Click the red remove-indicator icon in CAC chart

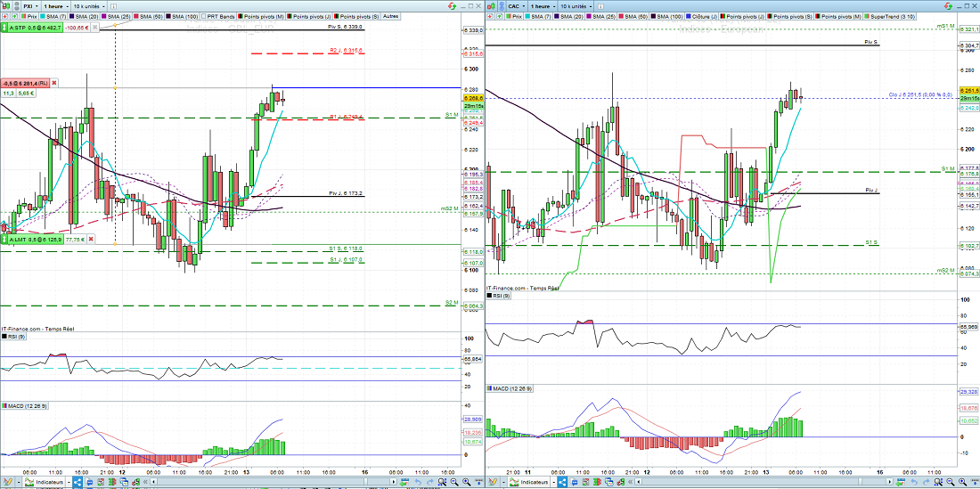(x=491, y=16)
